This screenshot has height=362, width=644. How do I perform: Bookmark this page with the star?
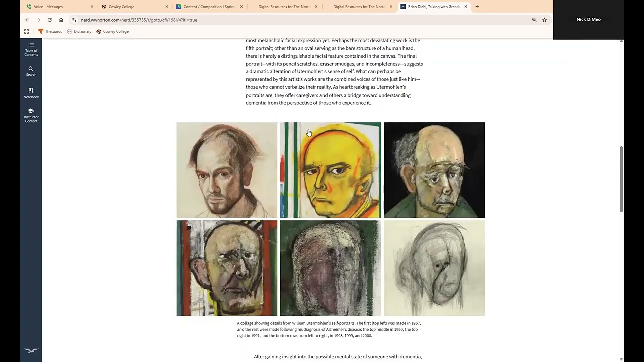tap(544, 20)
